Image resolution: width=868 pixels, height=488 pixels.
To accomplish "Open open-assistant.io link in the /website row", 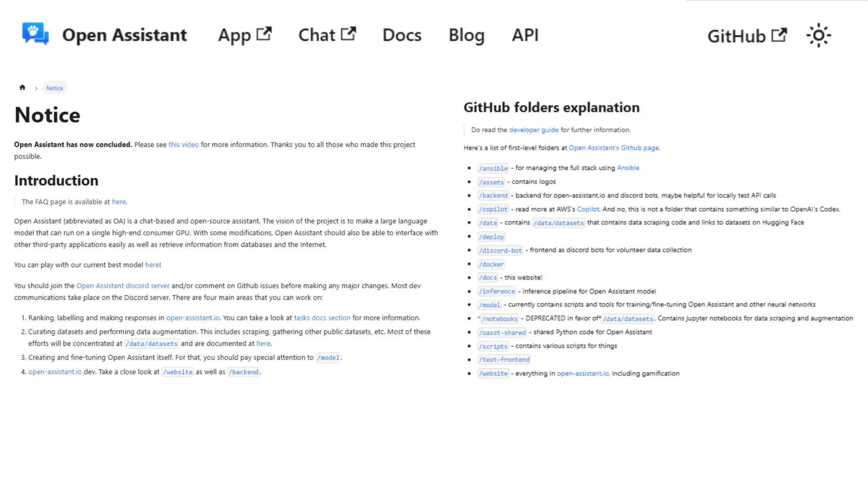I will coord(583,373).
